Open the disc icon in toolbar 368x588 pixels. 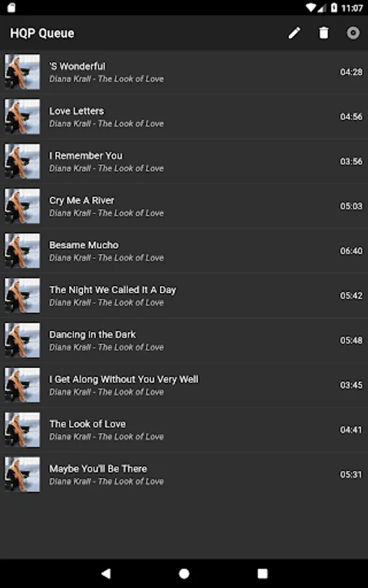353,33
